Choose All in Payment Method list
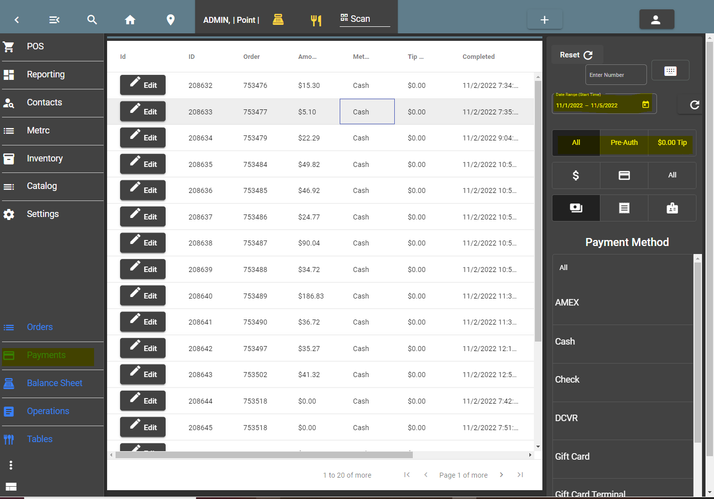This screenshot has height=499, width=714. tap(622, 268)
